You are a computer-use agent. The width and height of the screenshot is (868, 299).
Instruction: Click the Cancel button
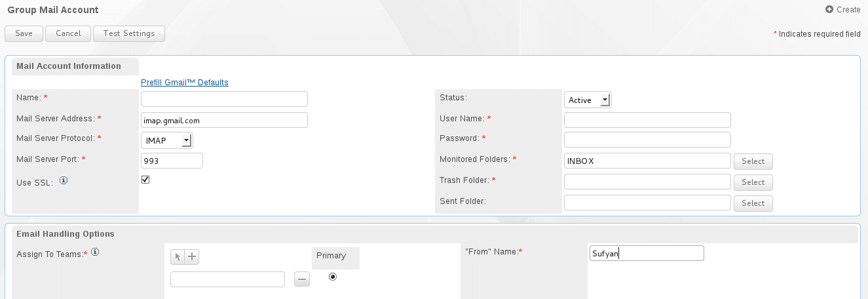[x=68, y=33]
